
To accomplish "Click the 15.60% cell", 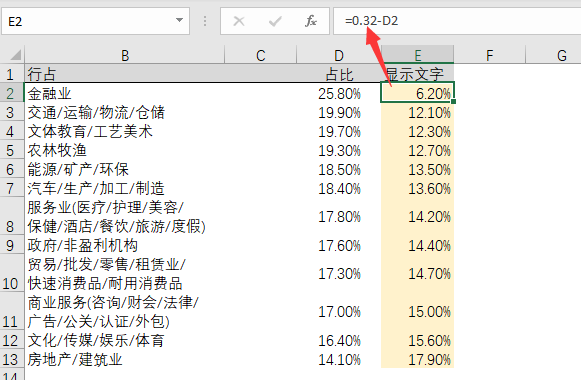I will (418, 340).
